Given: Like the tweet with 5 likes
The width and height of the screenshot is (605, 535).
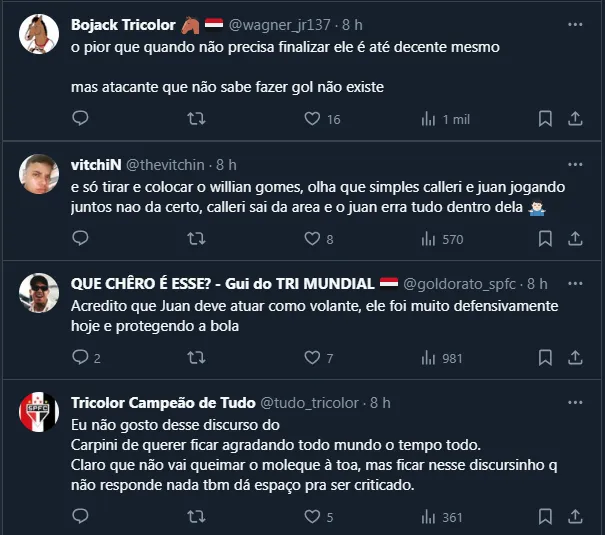Looking at the screenshot, I should pos(312,517).
